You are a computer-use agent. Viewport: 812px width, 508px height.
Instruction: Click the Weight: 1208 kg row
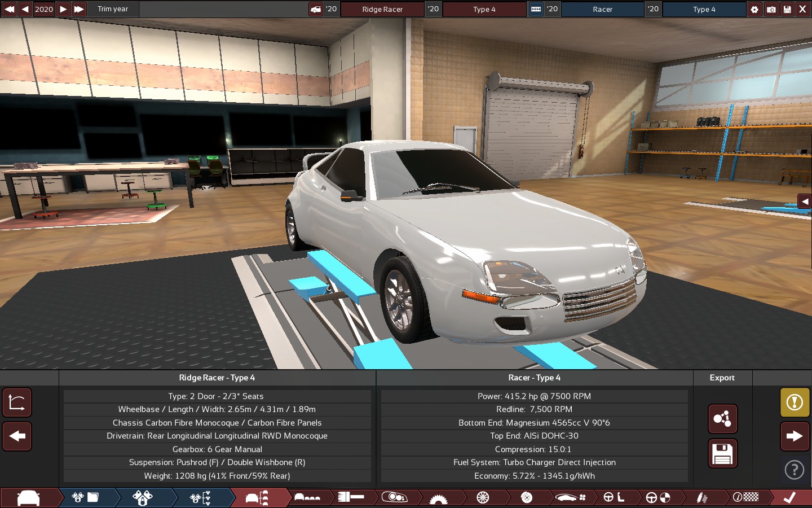[217, 476]
